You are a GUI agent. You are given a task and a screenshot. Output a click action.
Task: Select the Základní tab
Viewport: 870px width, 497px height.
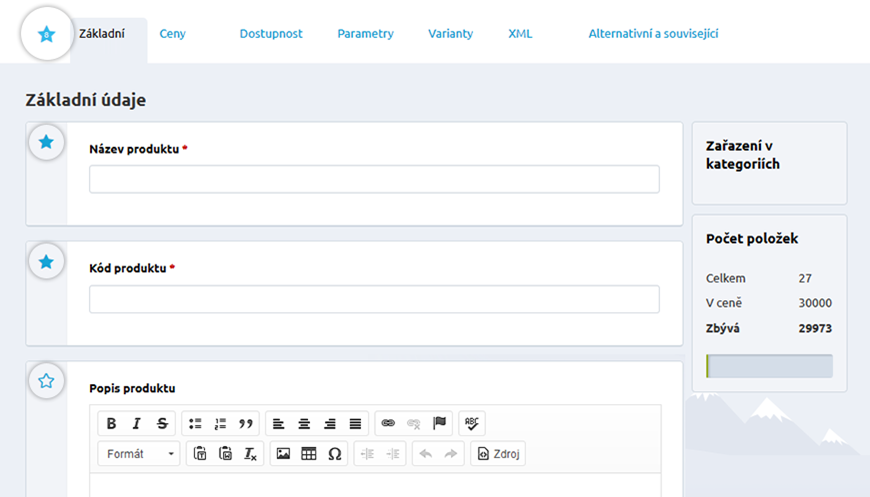pos(102,34)
